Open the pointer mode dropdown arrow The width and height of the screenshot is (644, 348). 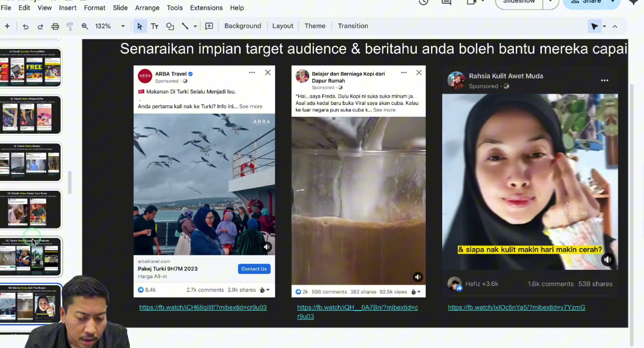[x=604, y=26]
